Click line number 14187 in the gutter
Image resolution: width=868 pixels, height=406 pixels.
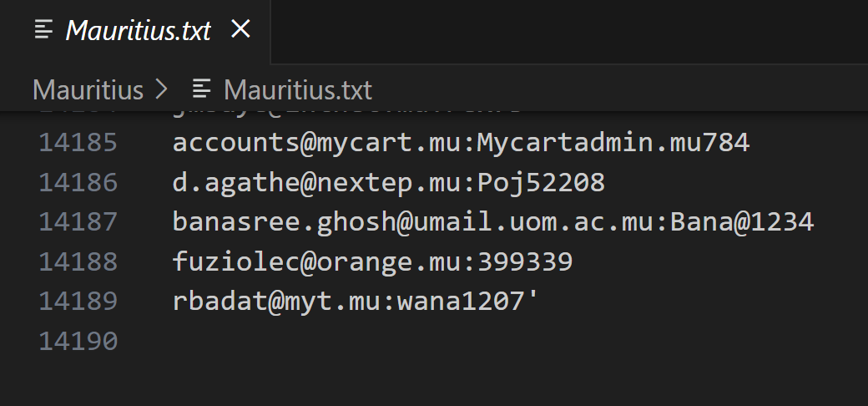[78, 222]
